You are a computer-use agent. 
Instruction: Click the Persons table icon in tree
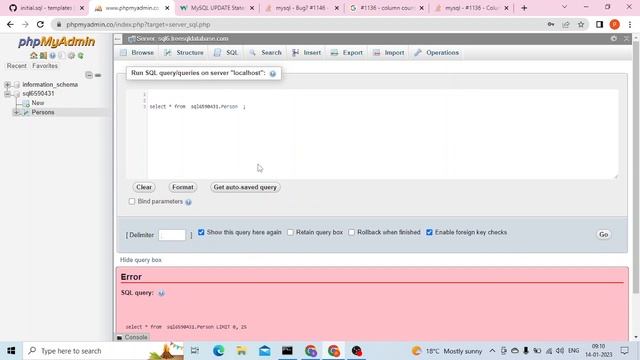[x=26, y=112]
